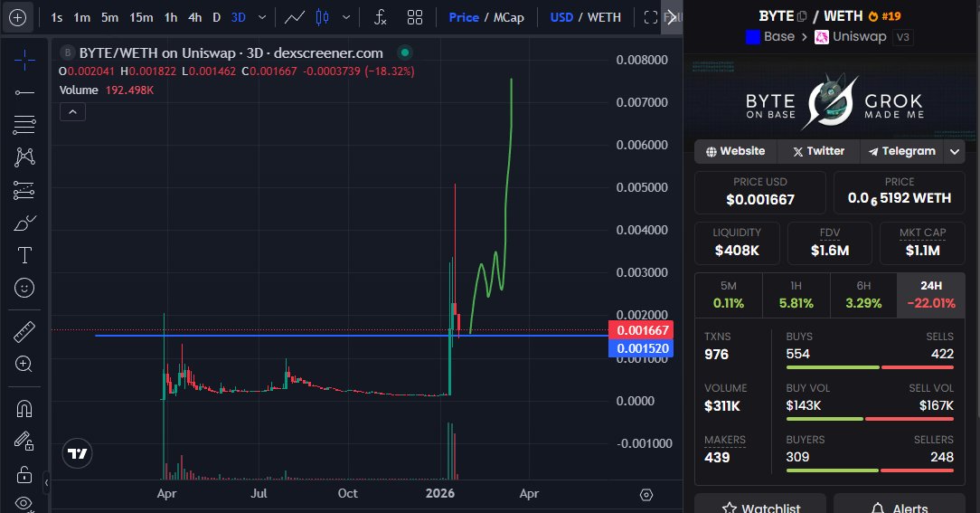Image resolution: width=980 pixels, height=513 pixels.
Task: Select the 3D timeframe
Action: pos(238,17)
